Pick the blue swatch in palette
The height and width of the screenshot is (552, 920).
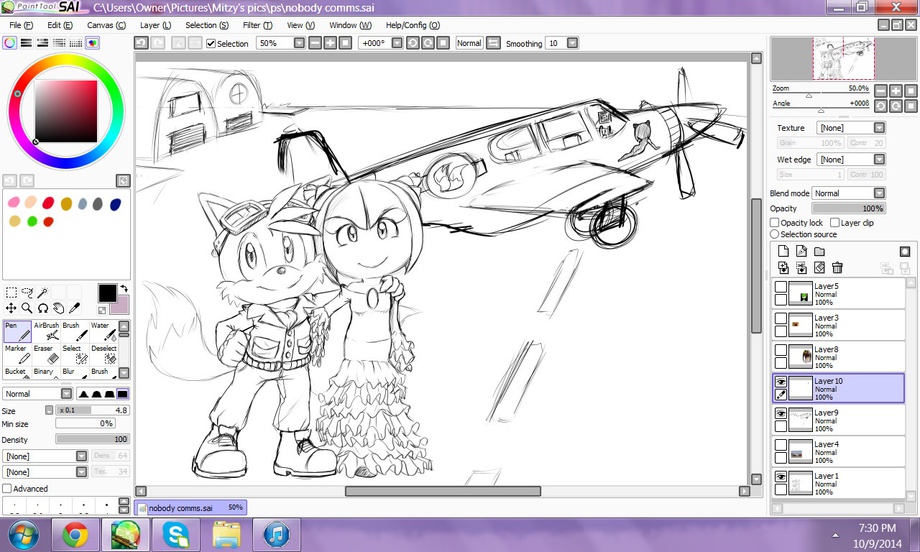click(x=116, y=204)
